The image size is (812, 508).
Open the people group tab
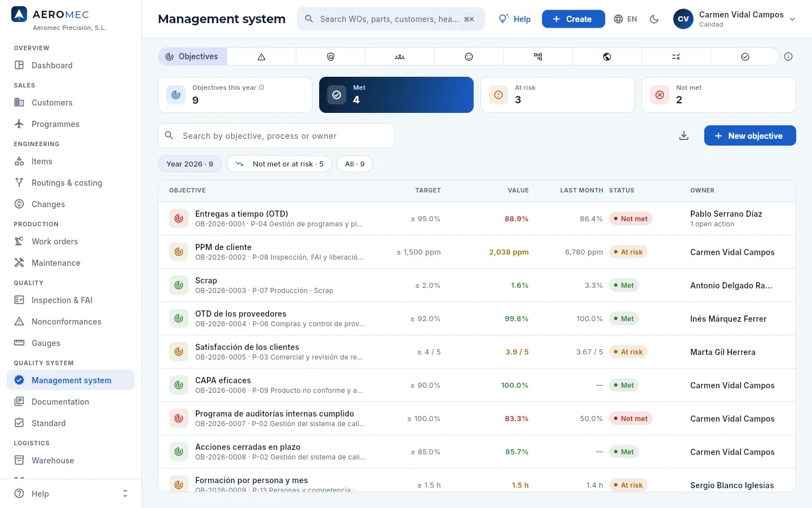[x=400, y=56]
